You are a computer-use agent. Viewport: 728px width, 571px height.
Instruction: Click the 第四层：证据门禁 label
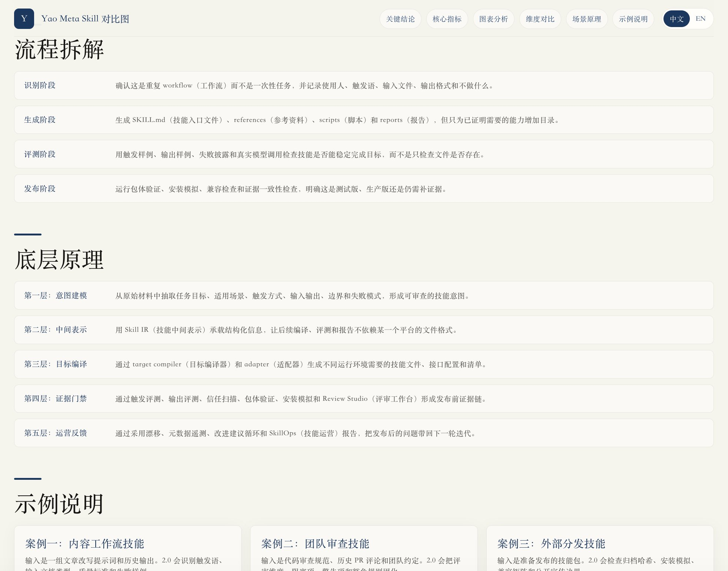(x=56, y=399)
